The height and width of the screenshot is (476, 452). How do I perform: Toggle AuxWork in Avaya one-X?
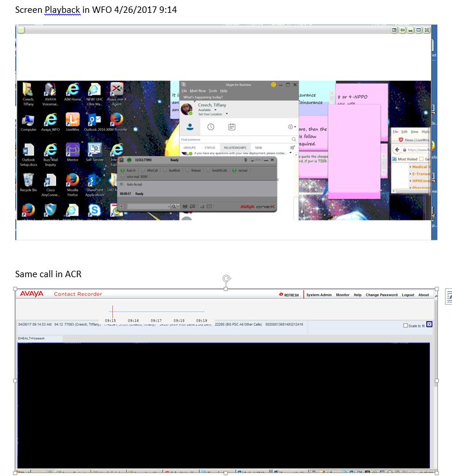point(172,170)
